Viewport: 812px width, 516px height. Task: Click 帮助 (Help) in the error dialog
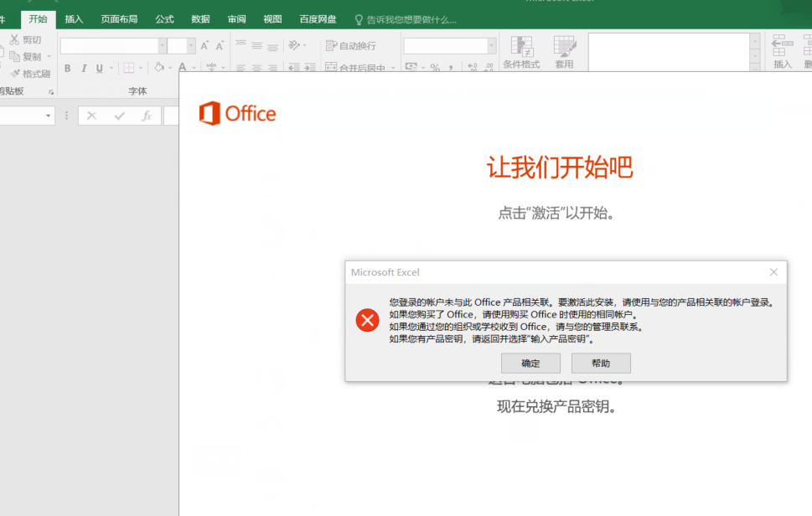(x=601, y=364)
